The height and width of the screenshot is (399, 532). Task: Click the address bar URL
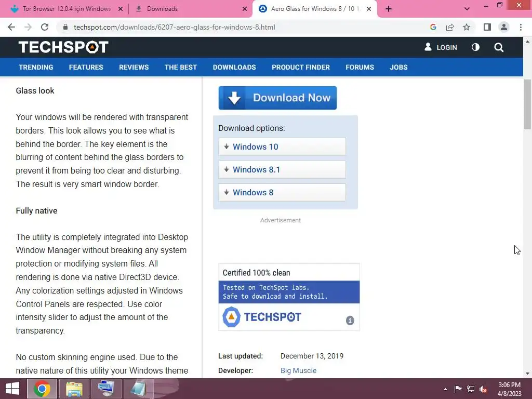(175, 27)
